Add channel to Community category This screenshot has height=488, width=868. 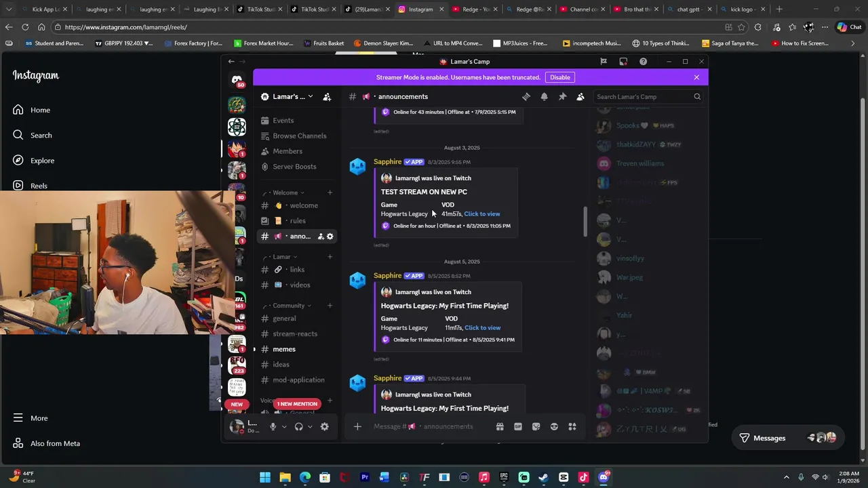(x=330, y=306)
